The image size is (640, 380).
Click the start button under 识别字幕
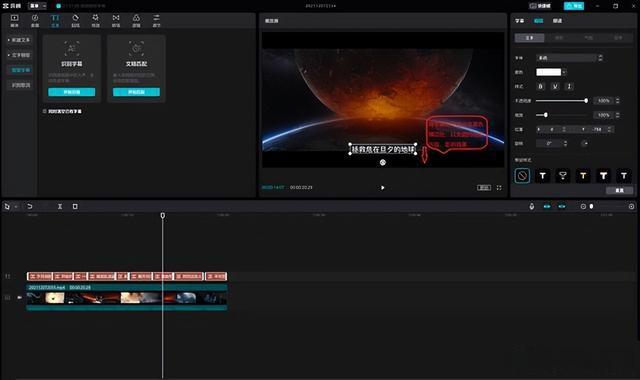72,92
